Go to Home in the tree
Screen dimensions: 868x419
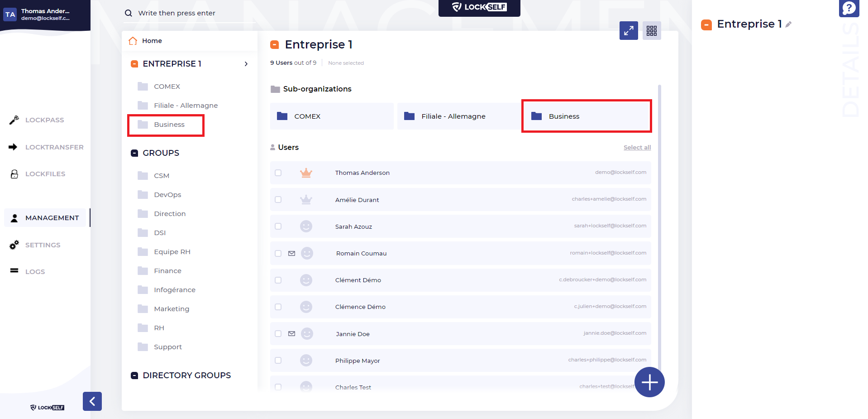(x=152, y=41)
